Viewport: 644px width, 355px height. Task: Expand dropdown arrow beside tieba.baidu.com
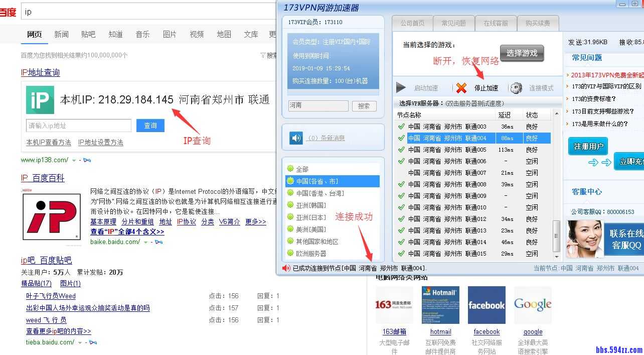(80, 343)
